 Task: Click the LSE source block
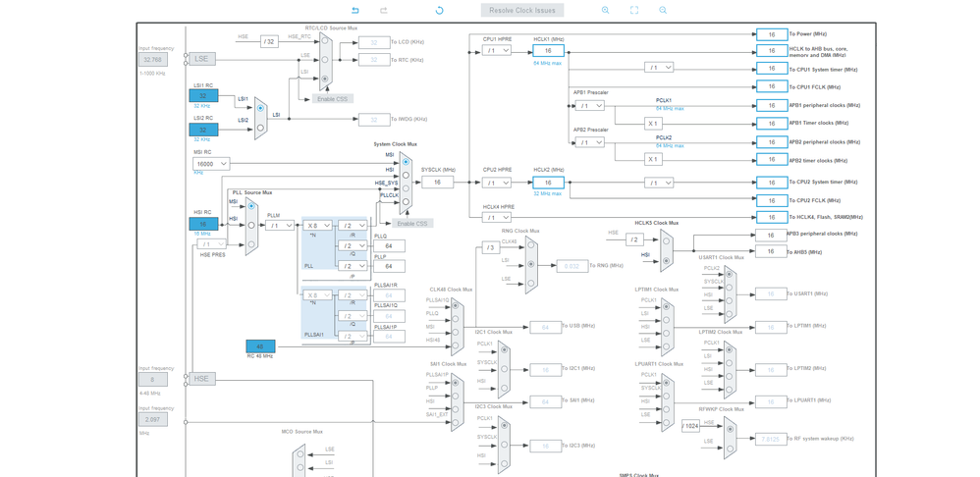coord(201,59)
